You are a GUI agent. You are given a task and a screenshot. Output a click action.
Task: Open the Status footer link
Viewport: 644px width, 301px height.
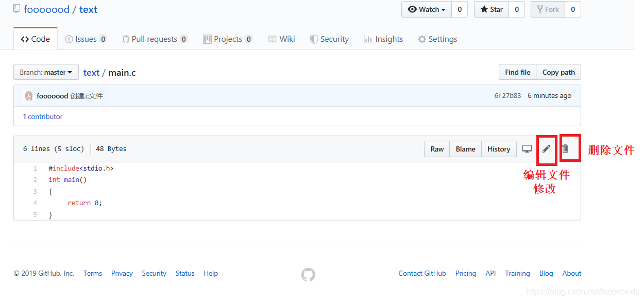click(185, 274)
